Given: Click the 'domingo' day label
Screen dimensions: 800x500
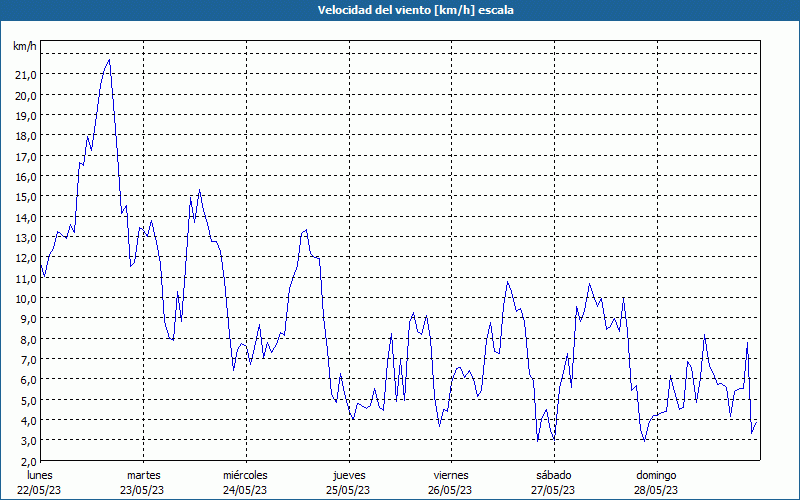Looking at the screenshot, I should coord(656,476).
